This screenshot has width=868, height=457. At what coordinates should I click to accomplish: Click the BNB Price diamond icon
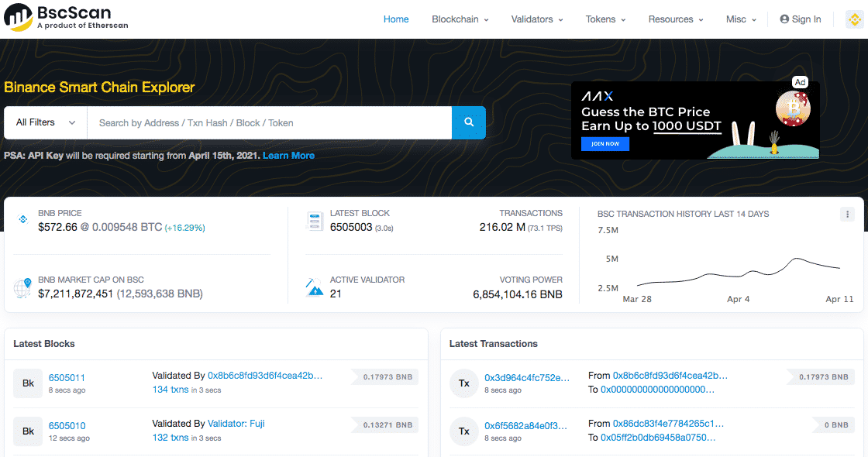click(22, 219)
